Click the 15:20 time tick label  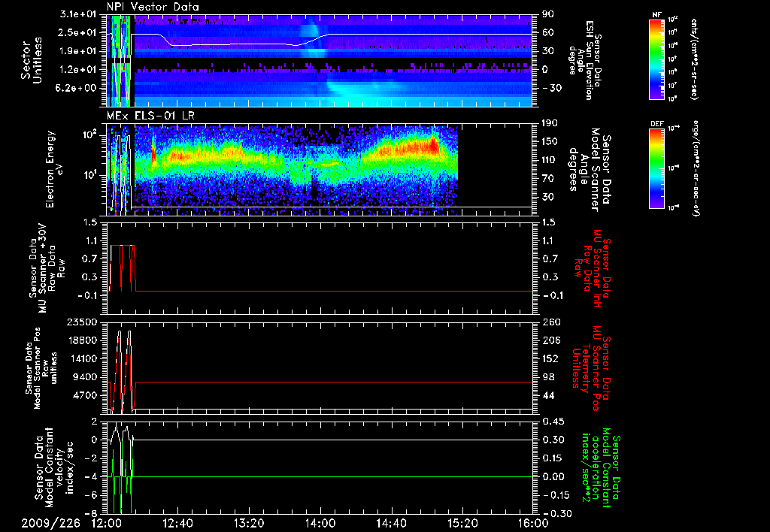coord(462,523)
